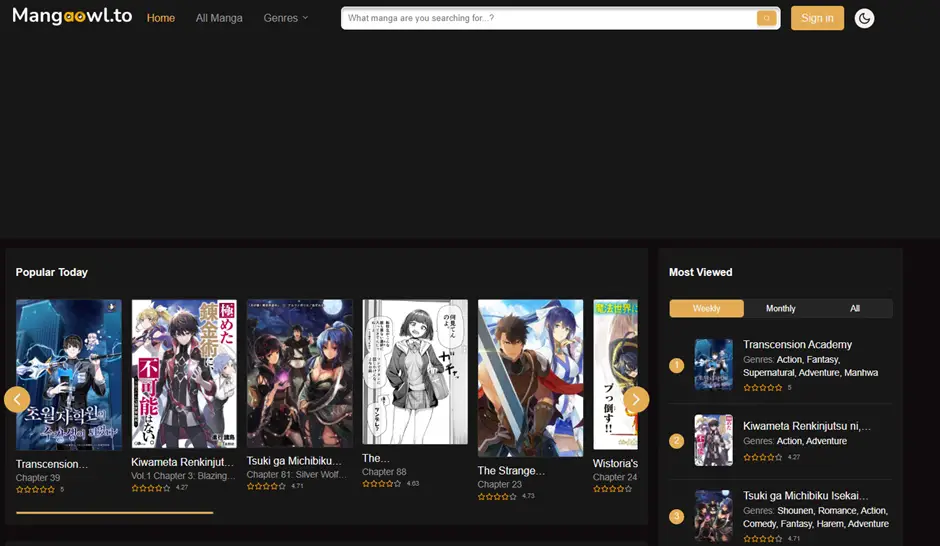Click the Sign in button

(x=817, y=18)
